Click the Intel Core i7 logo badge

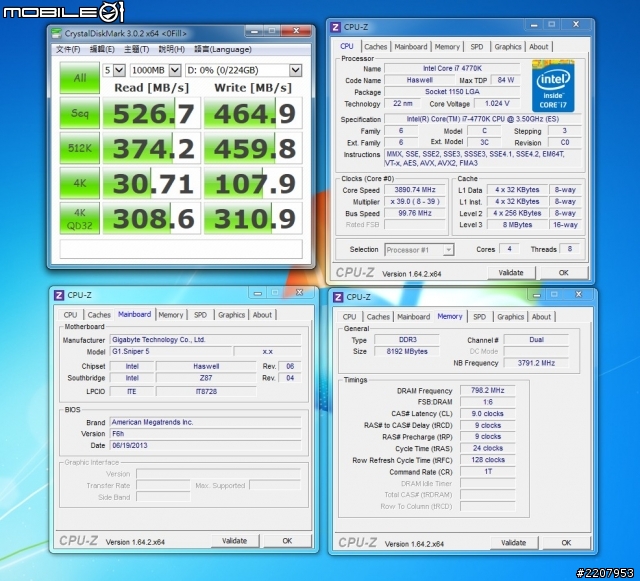(x=553, y=86)
